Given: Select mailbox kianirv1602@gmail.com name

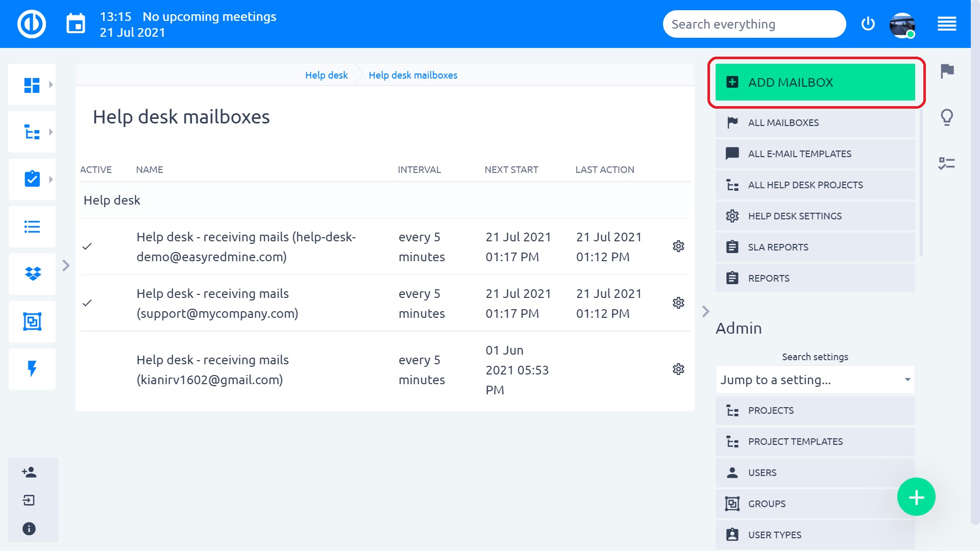Looking at the screenshot, I should point(212,370).
